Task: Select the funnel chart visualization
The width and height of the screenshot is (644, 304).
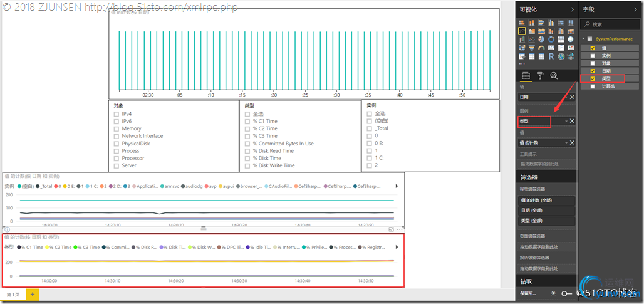Action: point(531,48)
